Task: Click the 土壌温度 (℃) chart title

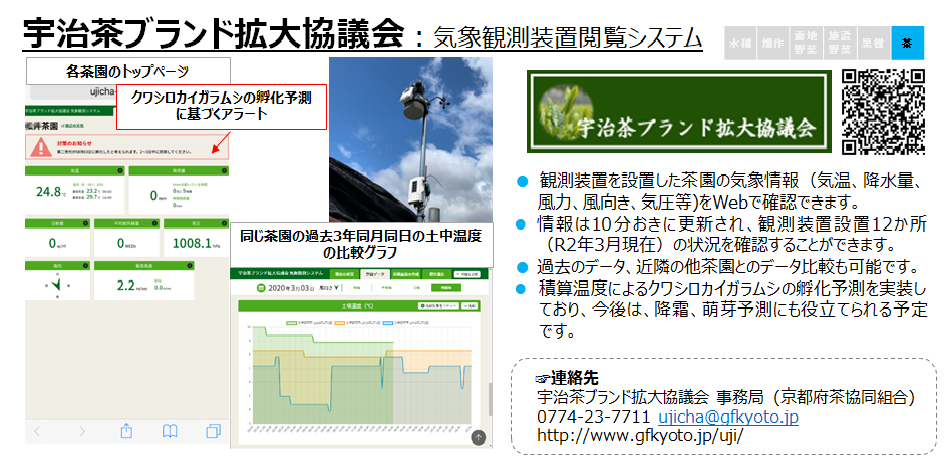Action: pos(358,306)
